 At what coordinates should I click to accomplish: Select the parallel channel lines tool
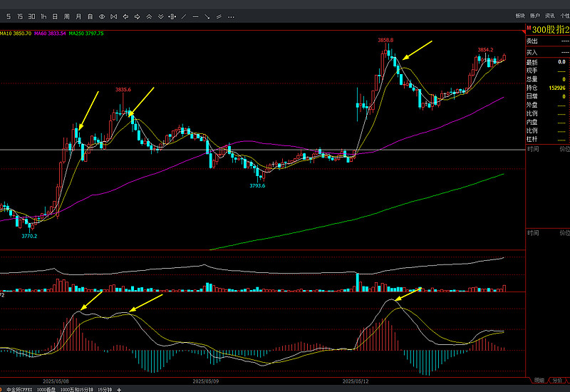217,16
